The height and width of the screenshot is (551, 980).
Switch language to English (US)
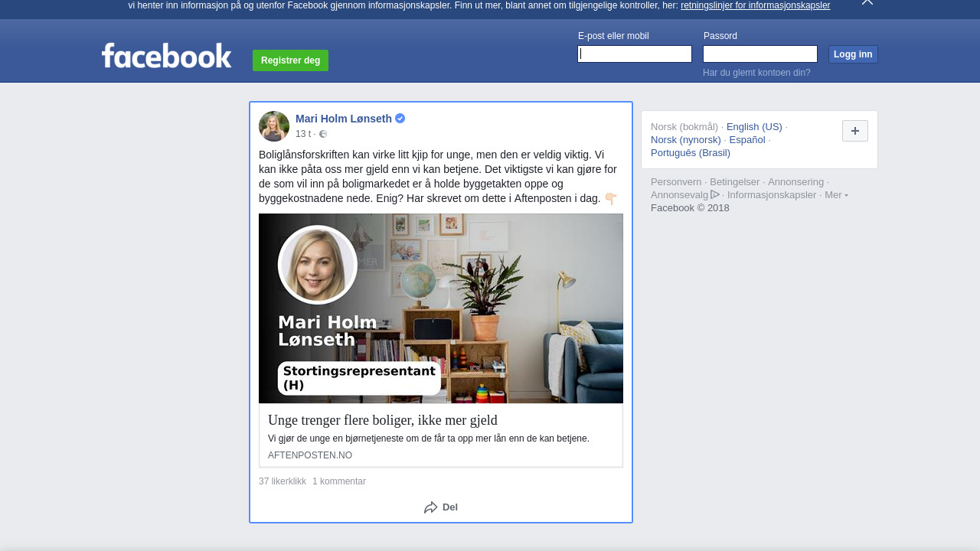point(754,127)
